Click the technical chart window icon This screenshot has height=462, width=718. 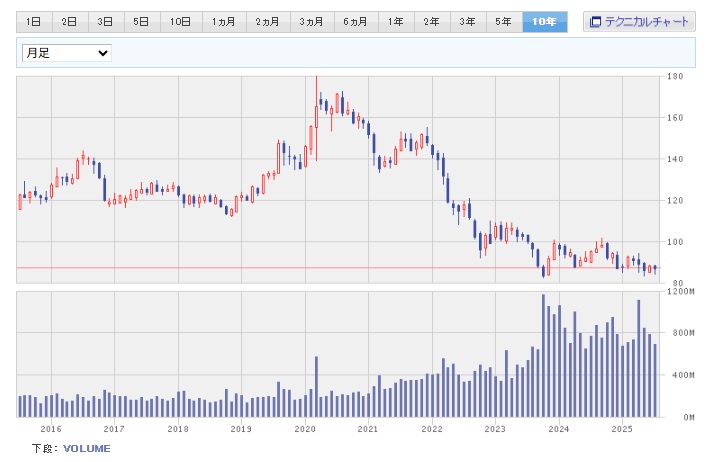tap(595, 22)
